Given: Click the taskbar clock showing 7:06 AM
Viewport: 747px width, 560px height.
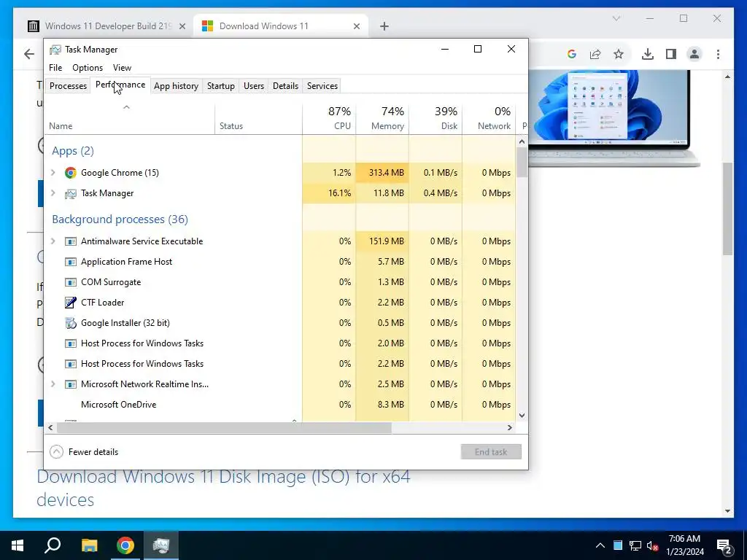Looking at the screenshot, I should 684,545.
